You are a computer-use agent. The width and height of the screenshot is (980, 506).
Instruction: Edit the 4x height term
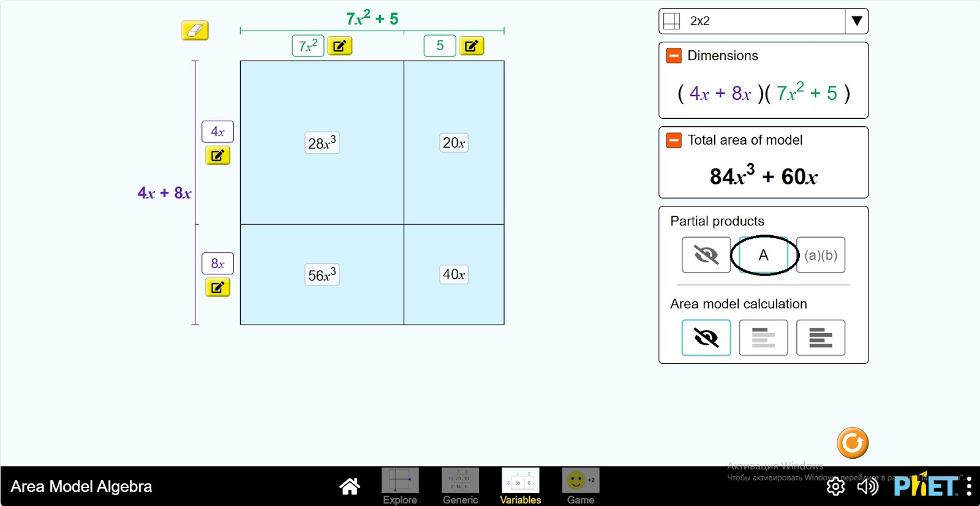[217, 156]
